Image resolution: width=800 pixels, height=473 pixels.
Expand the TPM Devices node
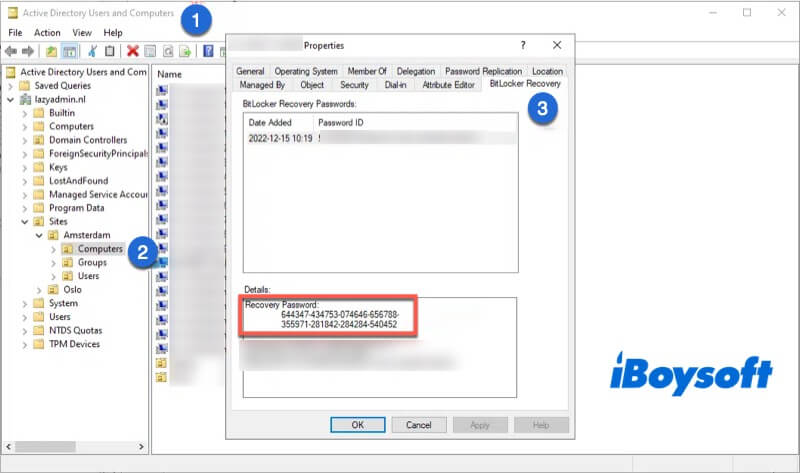coord(24,344)
